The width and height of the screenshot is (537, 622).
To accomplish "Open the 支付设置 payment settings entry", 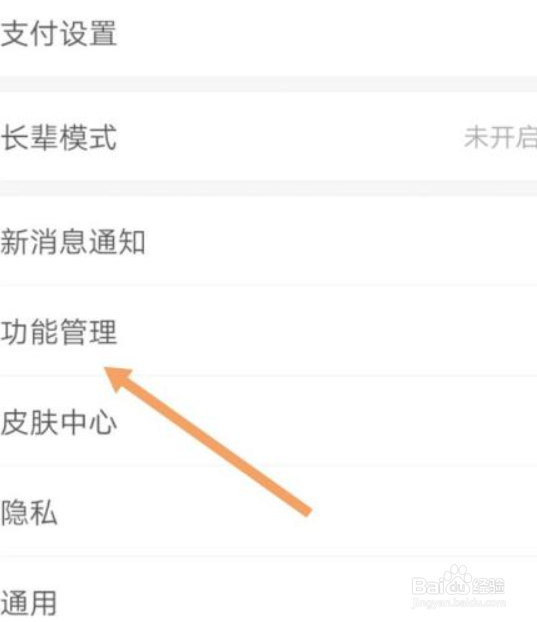I will pos(268,35).
